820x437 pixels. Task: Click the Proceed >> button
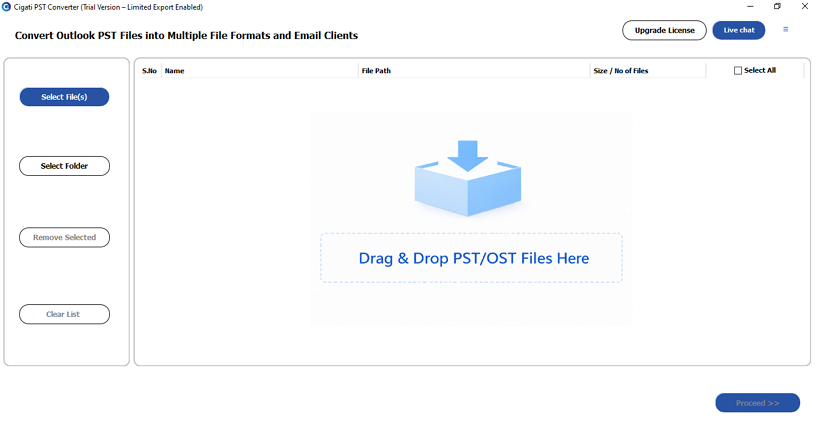[757, 403]
